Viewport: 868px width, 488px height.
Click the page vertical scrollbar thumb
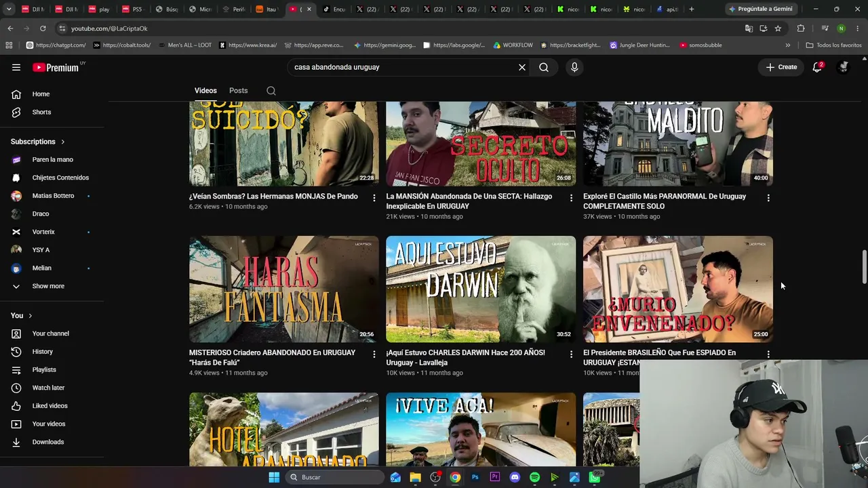click(864, 266)
